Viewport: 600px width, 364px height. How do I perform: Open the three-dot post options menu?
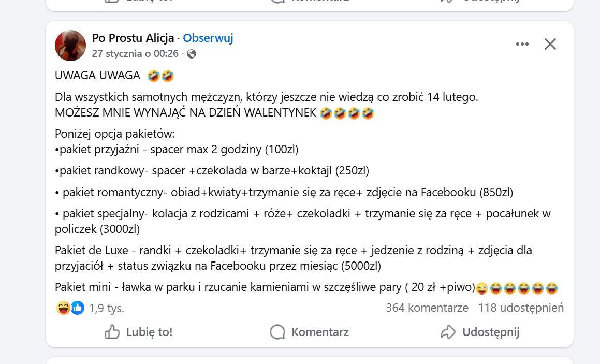tap(522, 44)
